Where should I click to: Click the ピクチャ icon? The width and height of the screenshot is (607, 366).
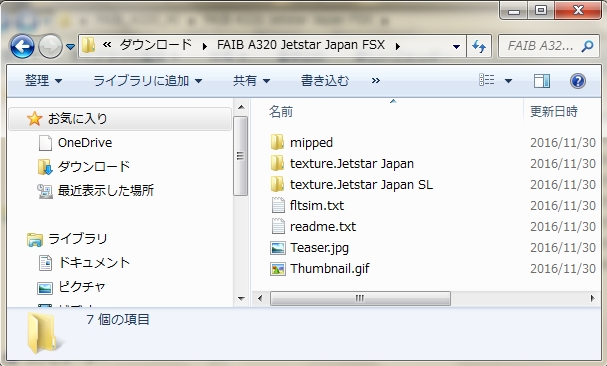[45, 289]
